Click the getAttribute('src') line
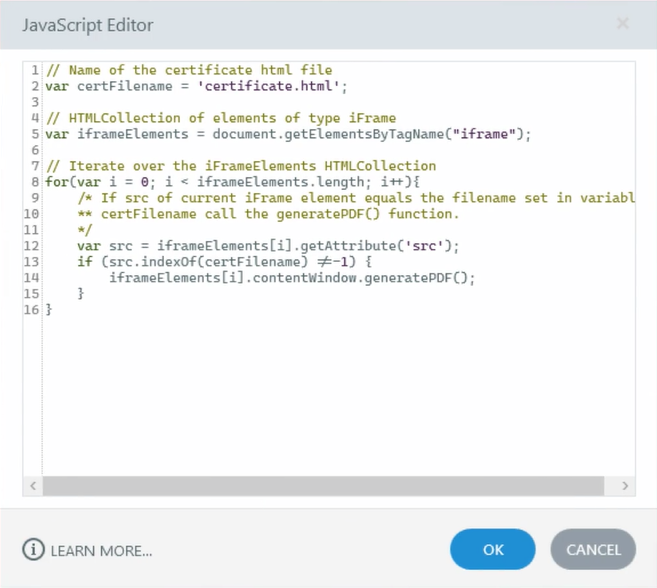The height and width of the screenshot is (588, 657). (x=268, y=246)
